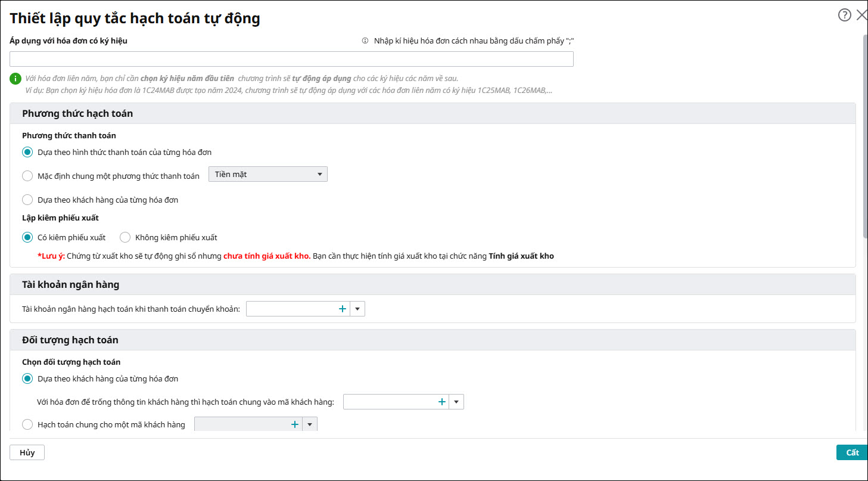Viewport: 868px width, 481px height.
Task: Open dropdown arrow for common customer code
Action: point(310,424)
